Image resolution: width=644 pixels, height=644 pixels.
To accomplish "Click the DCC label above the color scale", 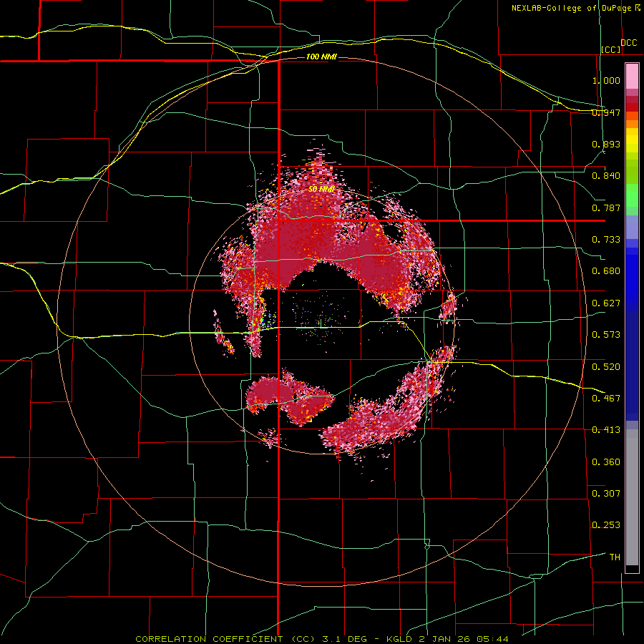I will 628,43.
